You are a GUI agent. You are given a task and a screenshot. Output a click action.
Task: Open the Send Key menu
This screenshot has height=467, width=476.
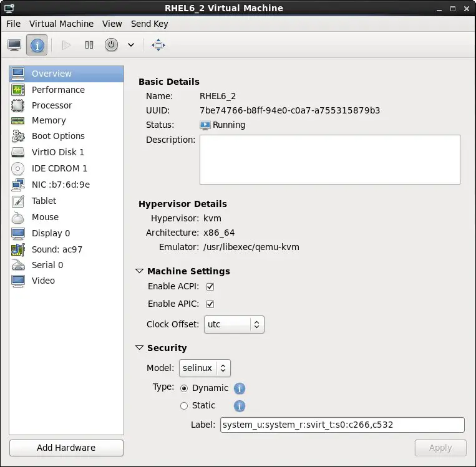pyautogui.click(x=149, y=24)
